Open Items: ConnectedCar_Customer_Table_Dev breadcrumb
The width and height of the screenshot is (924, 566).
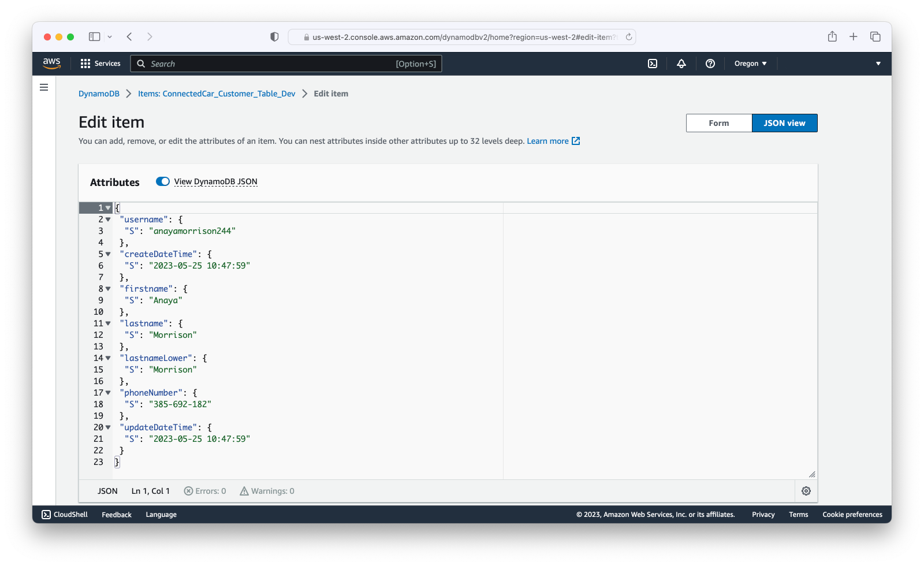[217, 94]
